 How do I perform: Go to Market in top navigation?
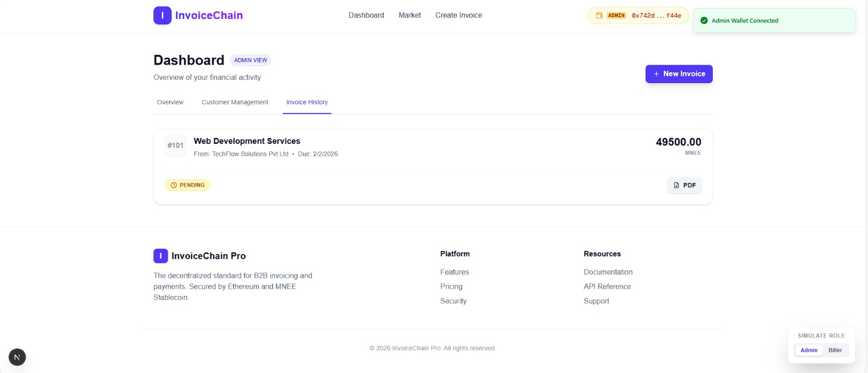click(410, 15)
